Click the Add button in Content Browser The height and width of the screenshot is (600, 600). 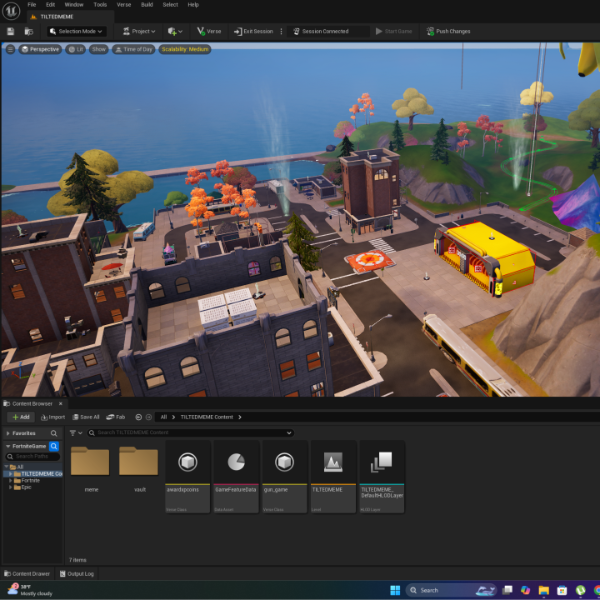(x=21, y=417)
